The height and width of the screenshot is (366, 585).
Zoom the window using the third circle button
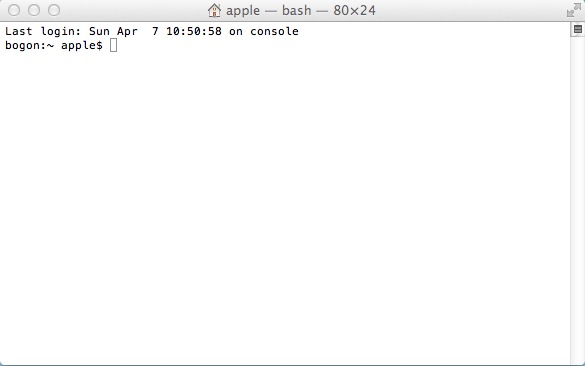click(x=54, y=10)
